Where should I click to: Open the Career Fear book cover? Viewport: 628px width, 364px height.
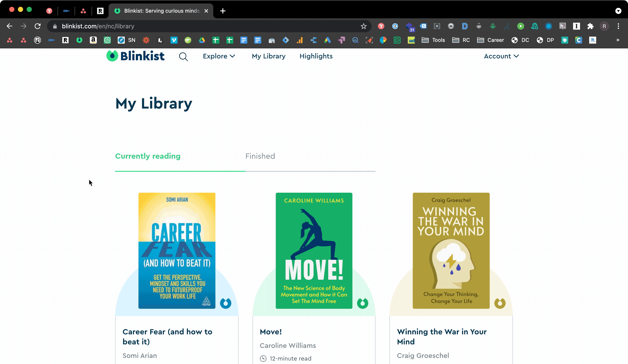(177, 250)
